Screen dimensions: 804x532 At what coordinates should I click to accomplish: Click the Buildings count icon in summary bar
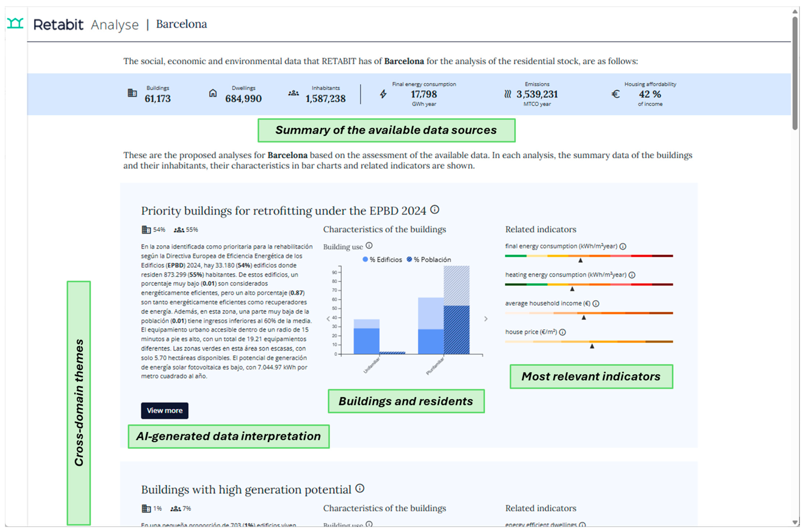[132, 93]
